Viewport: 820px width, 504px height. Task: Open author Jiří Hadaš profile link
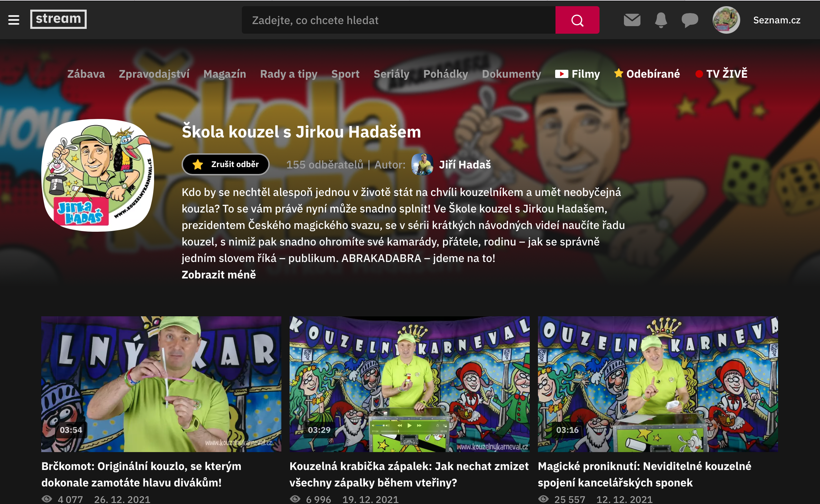465,165
